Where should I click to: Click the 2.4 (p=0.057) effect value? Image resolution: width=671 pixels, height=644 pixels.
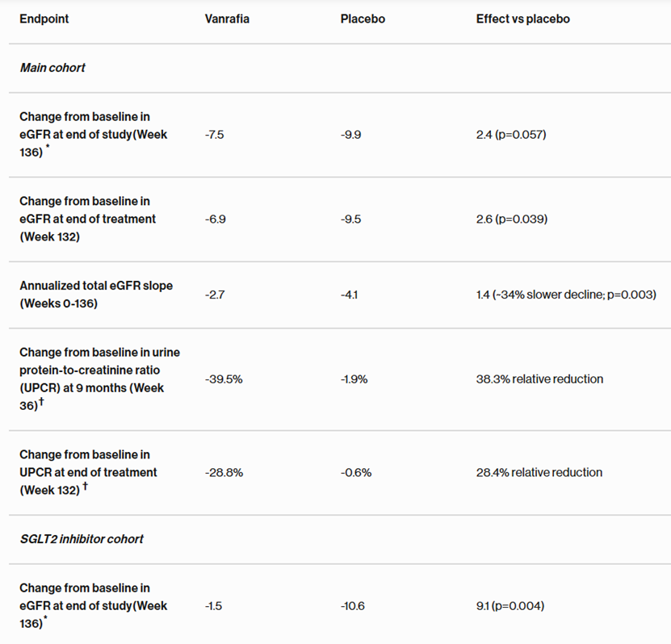(511, 135)
